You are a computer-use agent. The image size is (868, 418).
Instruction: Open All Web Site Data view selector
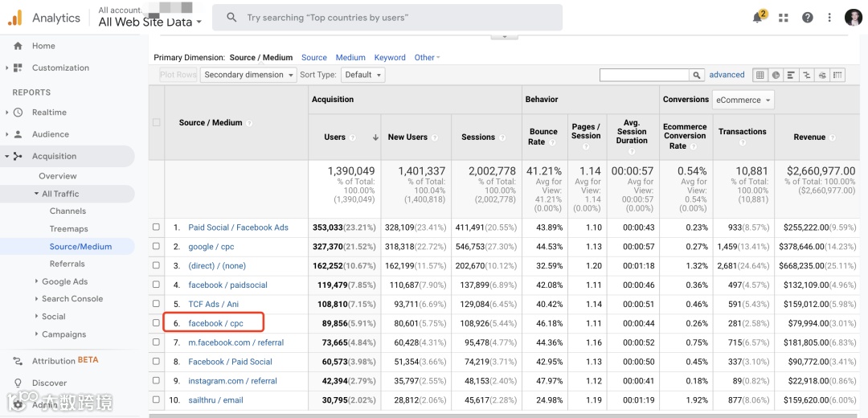pyautogui.click(x=150, y=23)
